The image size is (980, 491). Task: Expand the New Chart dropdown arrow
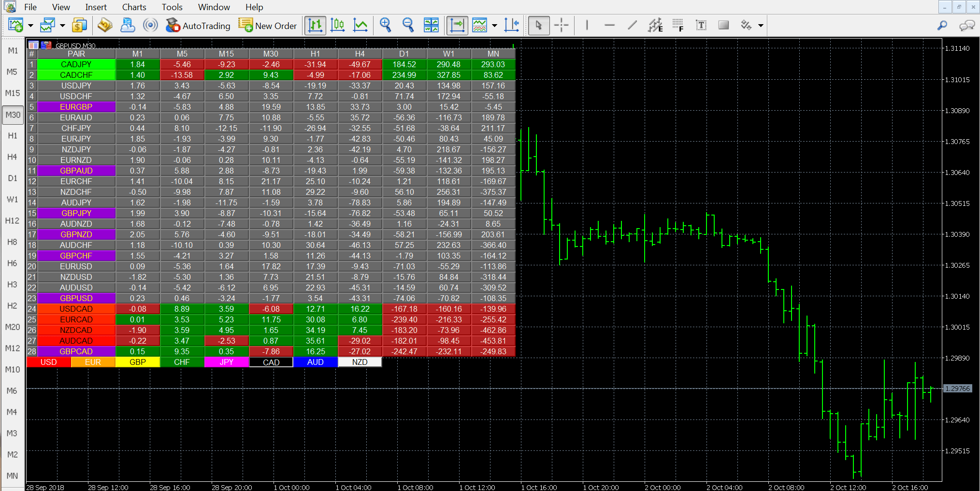coord(30,25)
